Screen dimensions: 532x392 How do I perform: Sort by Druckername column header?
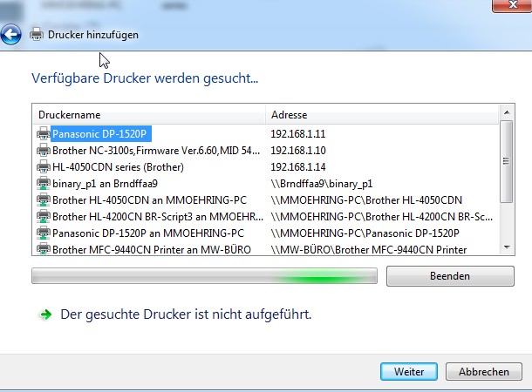click(149, 114)
